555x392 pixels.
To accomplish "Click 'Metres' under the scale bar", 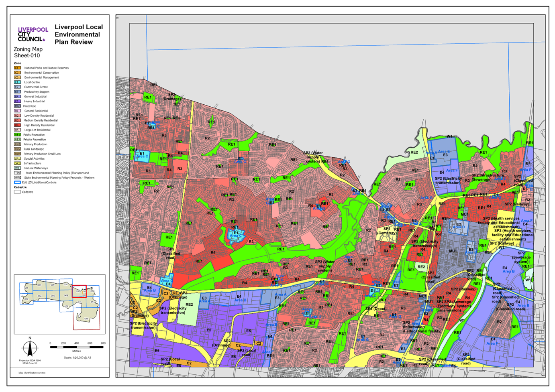I will [x=77, y=351].
